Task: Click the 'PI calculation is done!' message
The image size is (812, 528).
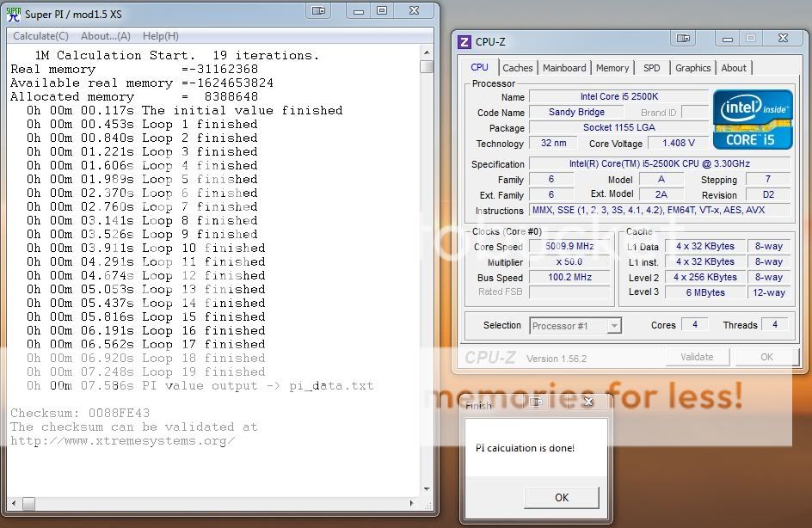Action: [525, 448]
